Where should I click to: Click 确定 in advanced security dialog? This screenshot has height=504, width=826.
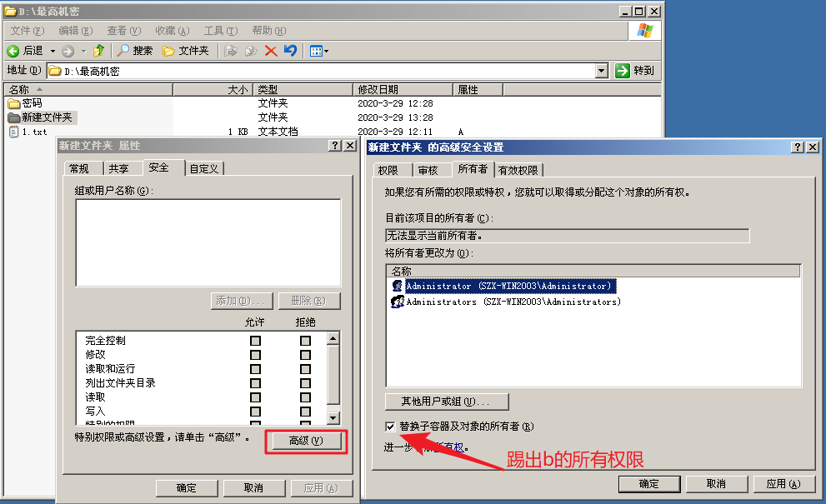click(649, 484)
